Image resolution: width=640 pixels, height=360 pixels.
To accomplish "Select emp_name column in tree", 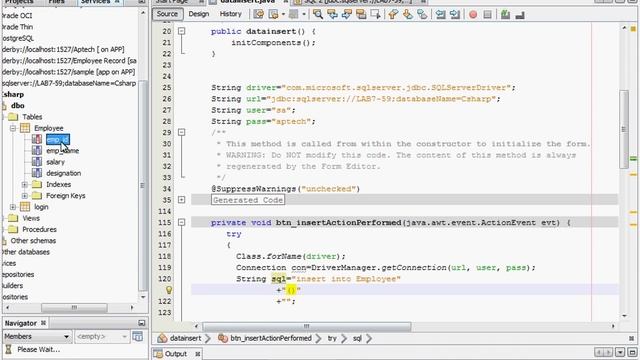I will click(x=62, y=151).
